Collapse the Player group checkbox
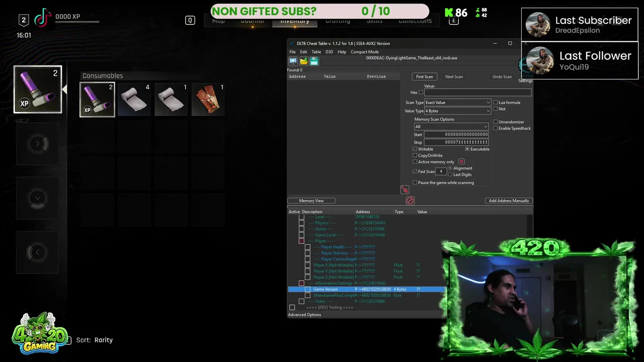This screenshot has width=644, height=362. 301,241
